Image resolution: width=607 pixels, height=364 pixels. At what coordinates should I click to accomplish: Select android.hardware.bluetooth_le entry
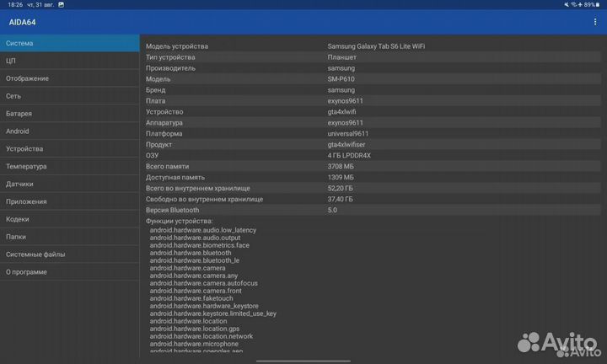195,260
